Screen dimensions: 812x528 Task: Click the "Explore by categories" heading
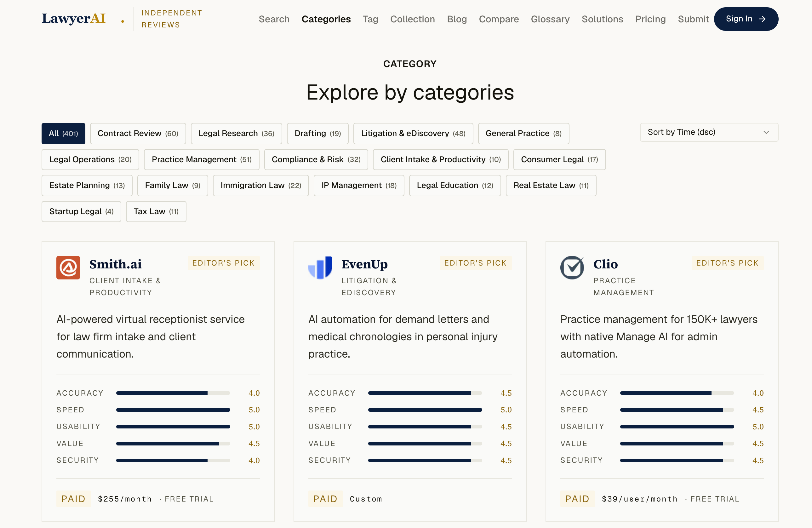pos(410,92)
